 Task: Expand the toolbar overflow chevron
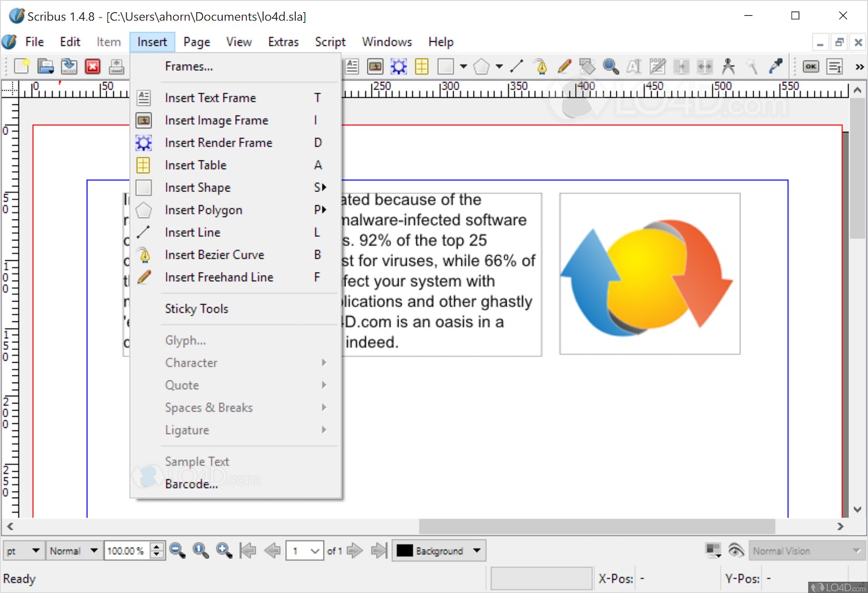pos(859,66)
